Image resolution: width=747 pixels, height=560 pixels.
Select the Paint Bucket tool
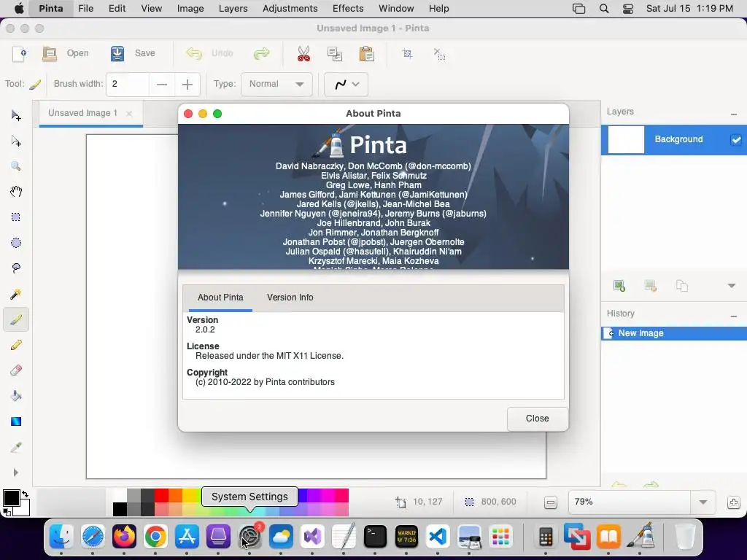point(16,396)
